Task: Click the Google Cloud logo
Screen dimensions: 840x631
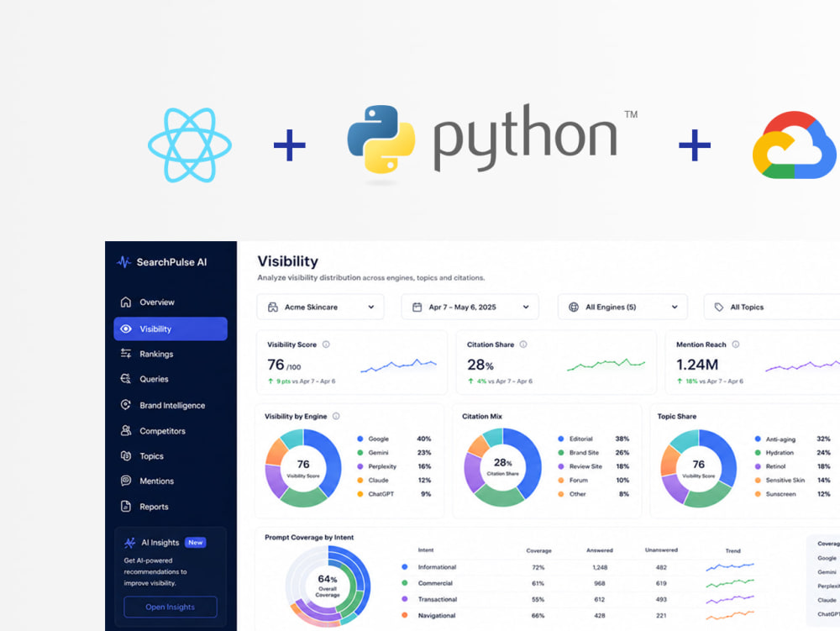Action: coord(795,145)
